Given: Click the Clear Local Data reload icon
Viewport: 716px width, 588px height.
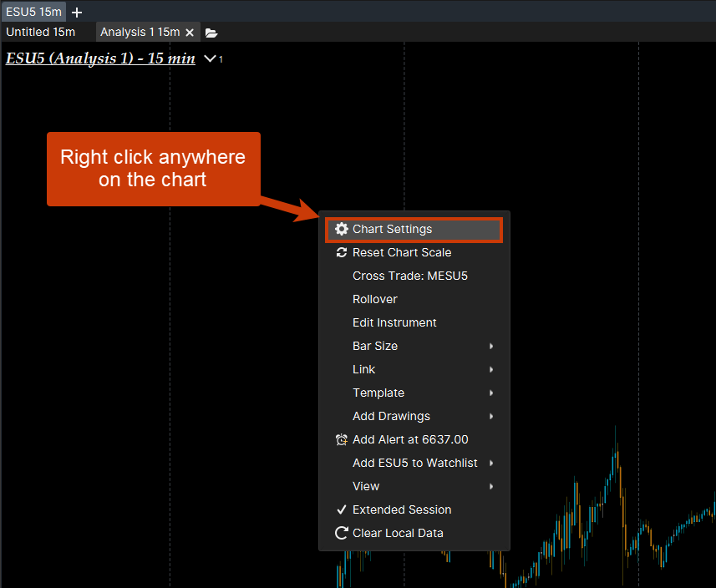Looking at the screenshot, I should point(341,533).
